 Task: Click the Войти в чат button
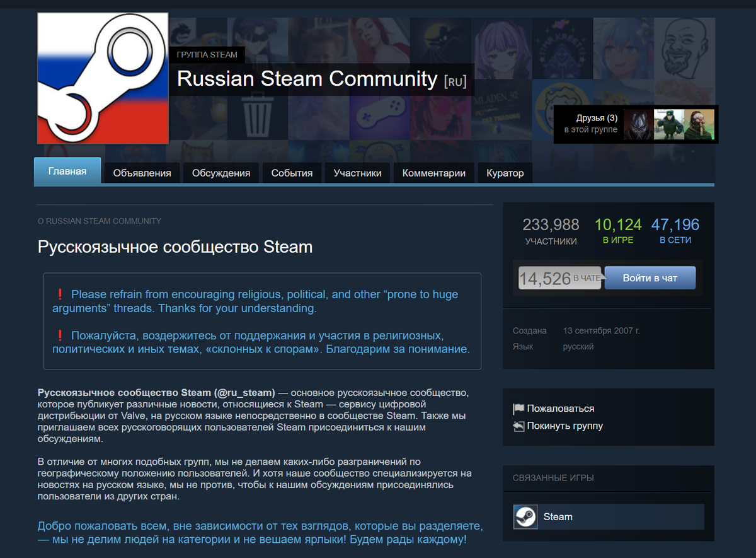click(x=650, y=278)
